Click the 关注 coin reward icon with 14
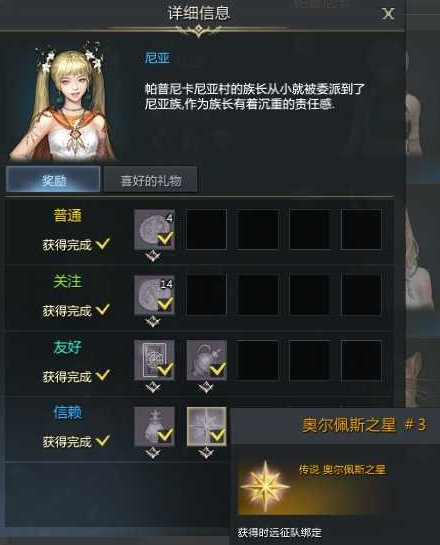440x545 pixels. pos(154,295)
